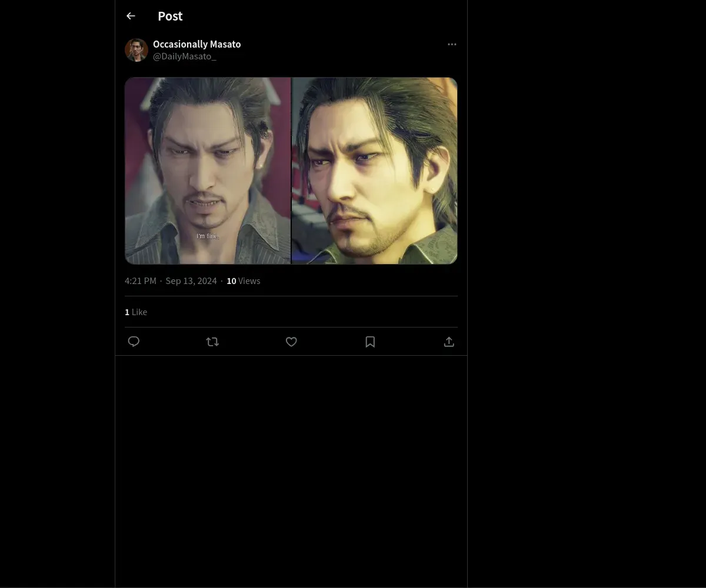
Task: Open the profile avatar of Occasionally Masato
Action: (x=136, y=50)
